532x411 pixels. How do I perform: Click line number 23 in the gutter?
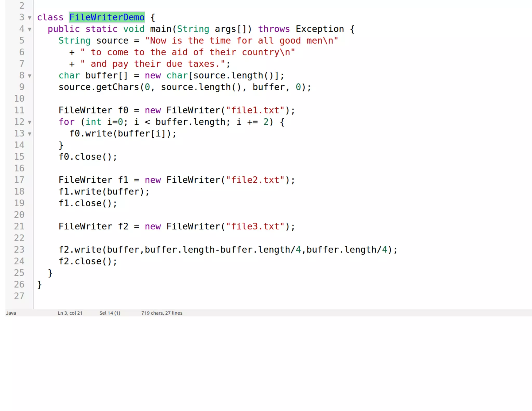point(19,249)
